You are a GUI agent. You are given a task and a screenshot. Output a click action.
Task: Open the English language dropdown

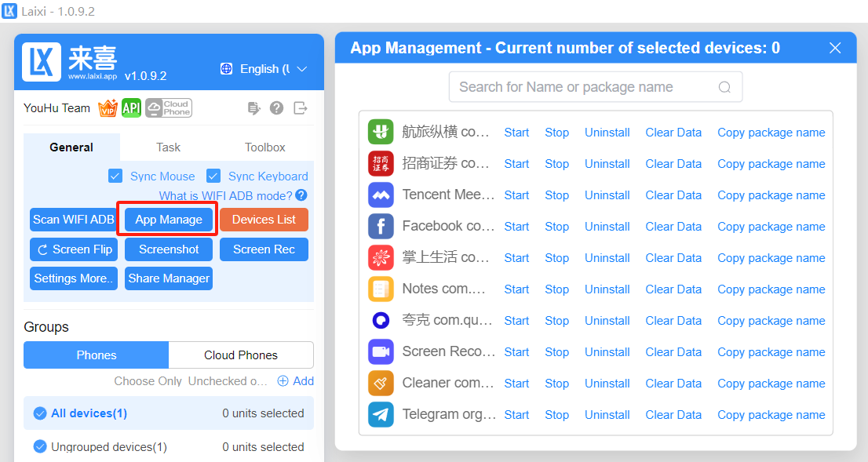(x=264, y=68)
